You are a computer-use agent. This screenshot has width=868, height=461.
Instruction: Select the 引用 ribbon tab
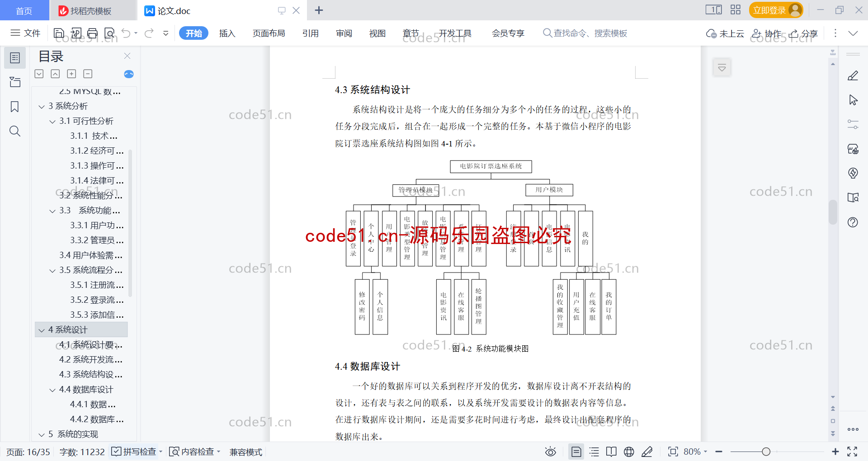pyautogui.click(x=311, y=33)
